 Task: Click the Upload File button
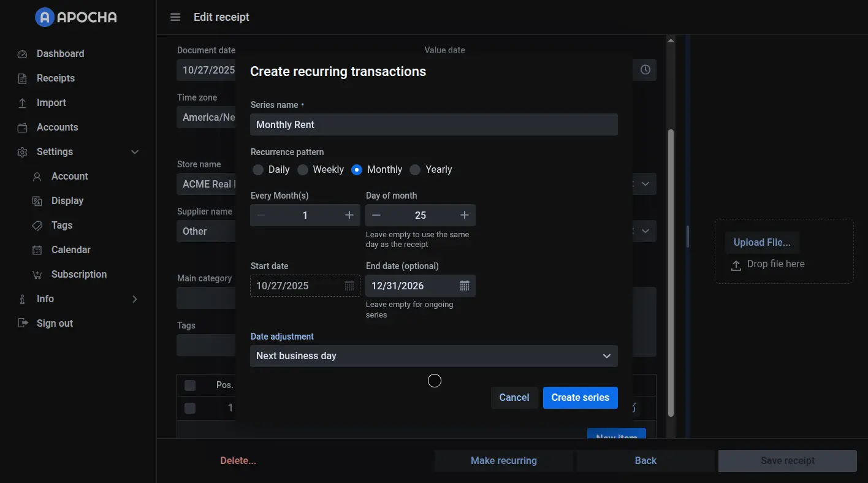tap(762, 243)
